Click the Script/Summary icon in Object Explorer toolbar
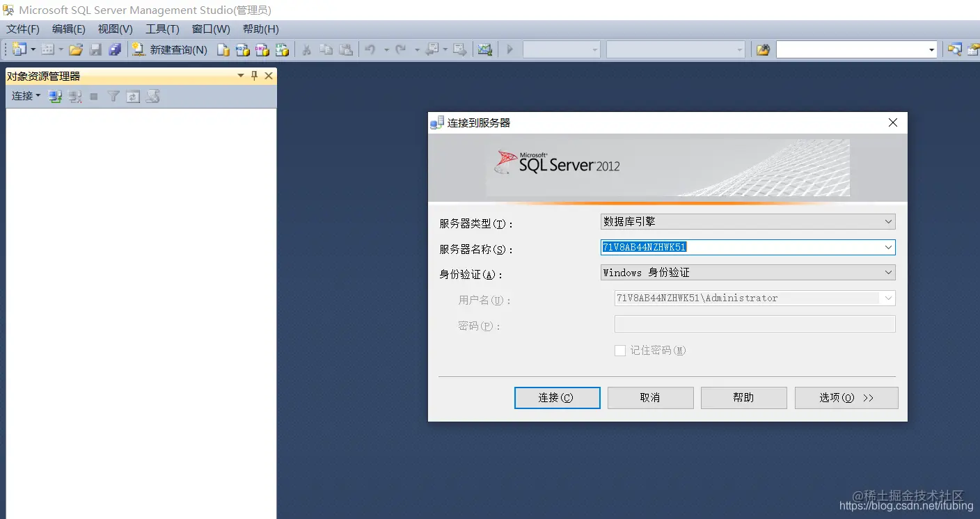This screenshot has height=519, width=980. click(x=153, y=96)
